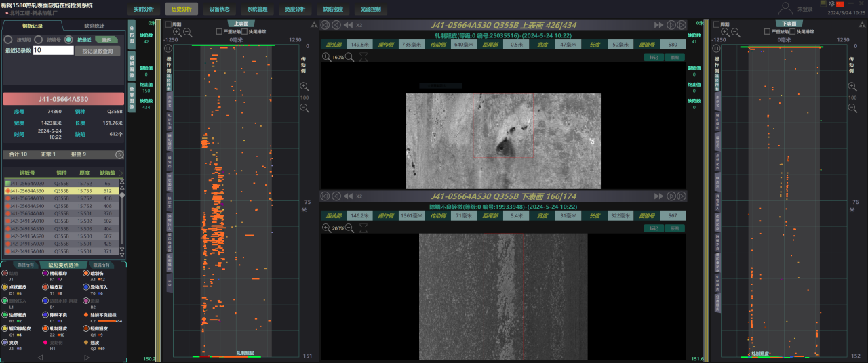Open user login icon at top right
Image resolution: width=868 pixels, height=363 pixels.
[x=786, y=9]
